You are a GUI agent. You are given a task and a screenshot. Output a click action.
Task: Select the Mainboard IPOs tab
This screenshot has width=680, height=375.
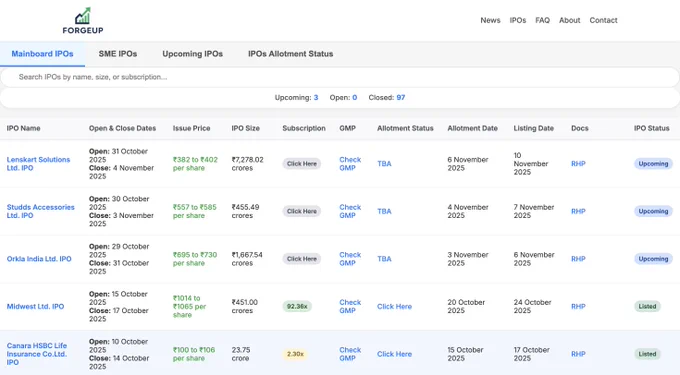[x=42, y=54]
